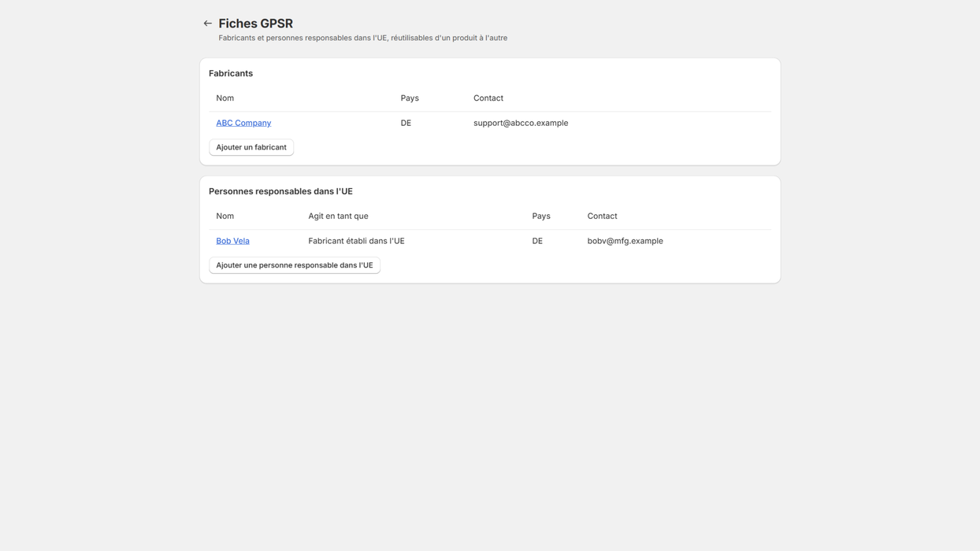Screen dimensions: 980x551
Task: Select the support@abcco.example contact cell
Action: (521, 123)
